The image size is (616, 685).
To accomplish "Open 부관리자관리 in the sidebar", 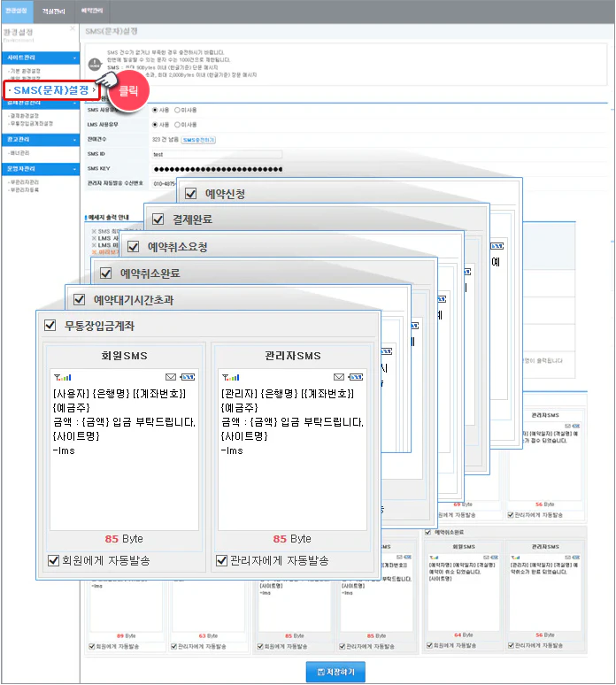I will point(24,182).
